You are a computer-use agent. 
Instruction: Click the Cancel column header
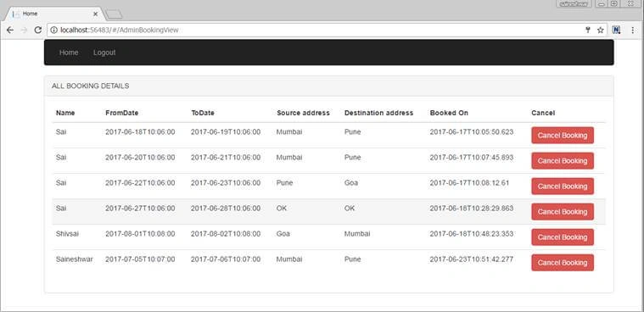pyautogui.click(x=543, y=113)
